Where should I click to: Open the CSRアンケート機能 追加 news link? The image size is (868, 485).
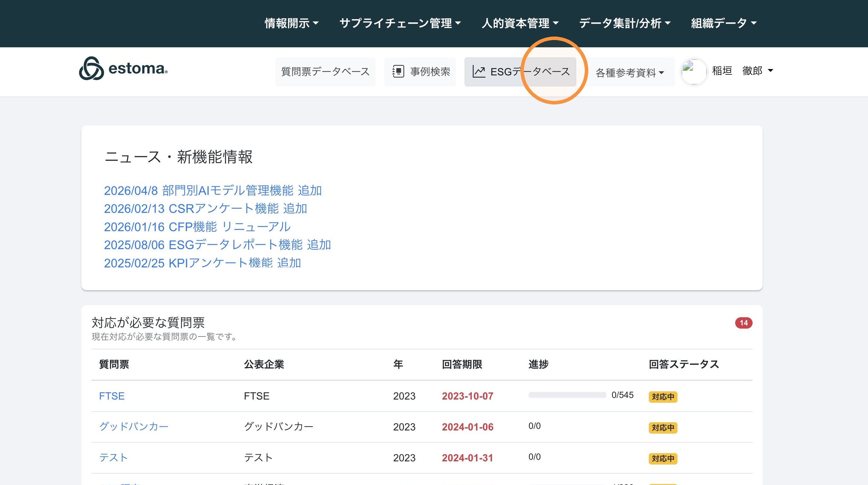pyautogui.click(x=205, y=209)
